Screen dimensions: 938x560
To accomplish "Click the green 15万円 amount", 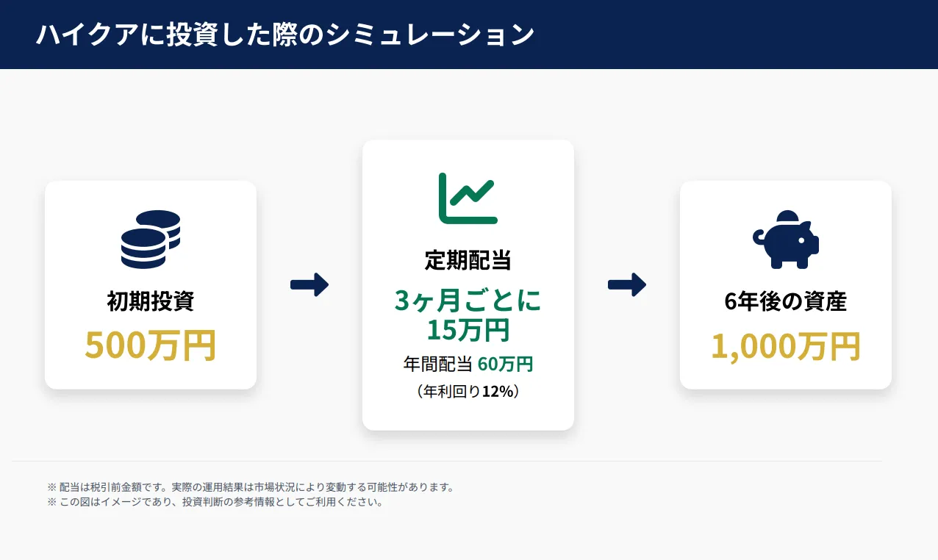I will pyautogui.click(x=468, y=330).
